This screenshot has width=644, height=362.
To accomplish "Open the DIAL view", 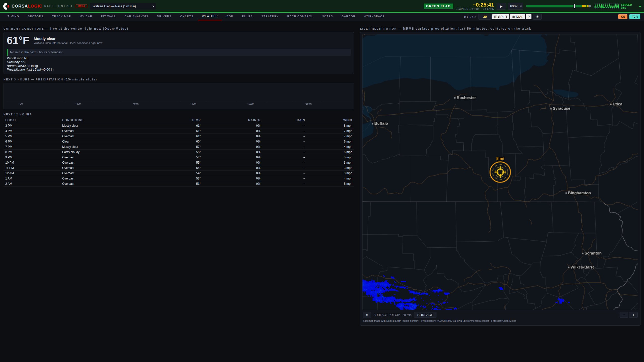I will click(517, 17).
